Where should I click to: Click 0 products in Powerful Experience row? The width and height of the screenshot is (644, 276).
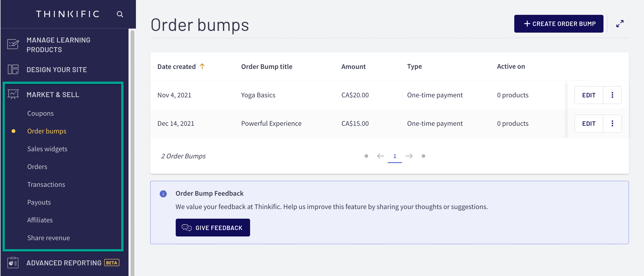513,124
